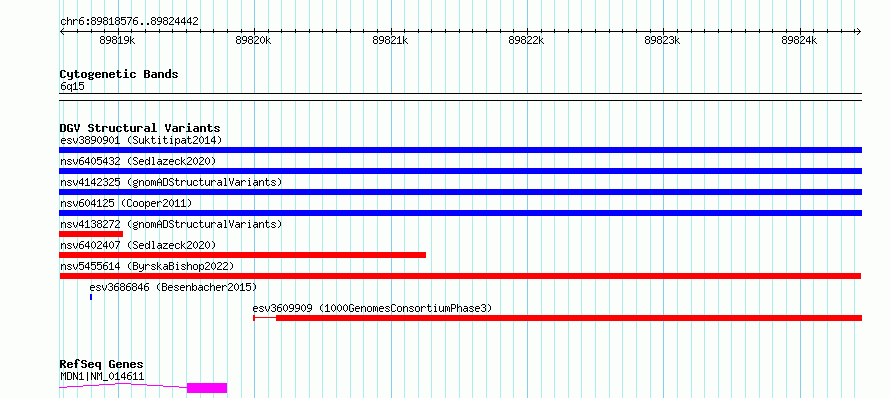Screen dimensions: 890x398
Task: Click the tiny blue mark under esv3686846
Action: pos(91,297)
